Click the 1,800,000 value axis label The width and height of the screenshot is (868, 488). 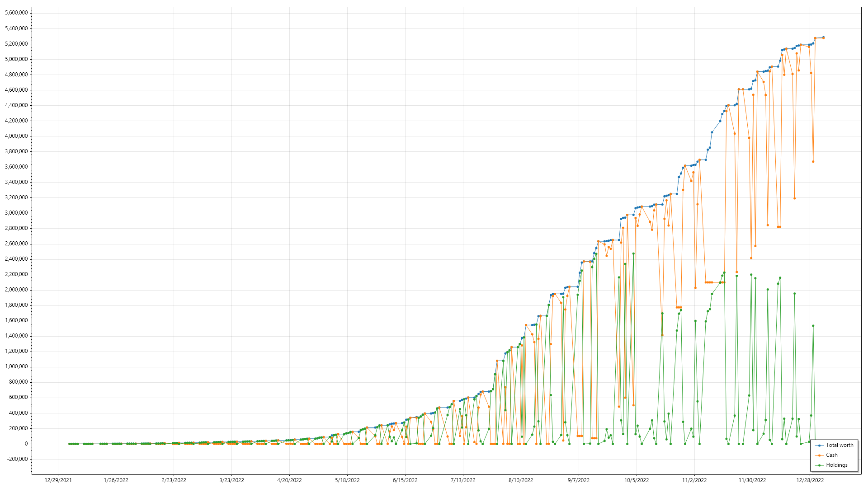(16, 305)
